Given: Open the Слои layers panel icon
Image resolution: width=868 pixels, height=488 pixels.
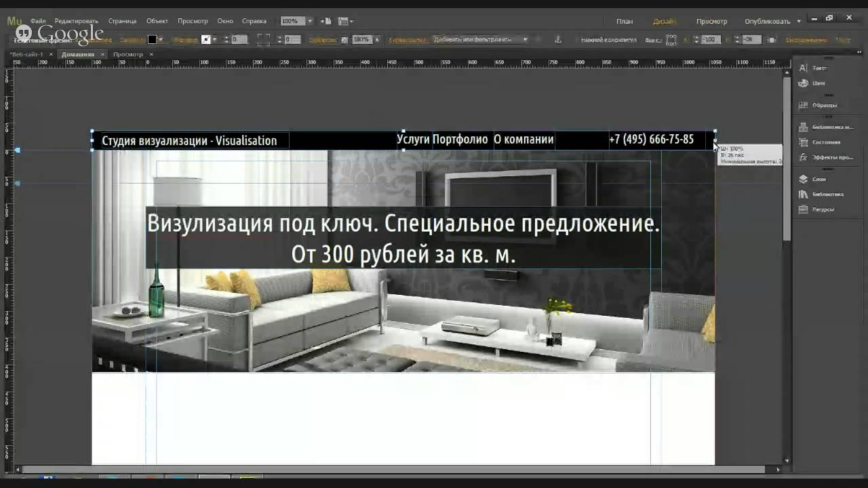Looking at the screenshot, I should [x=804, y=179].
